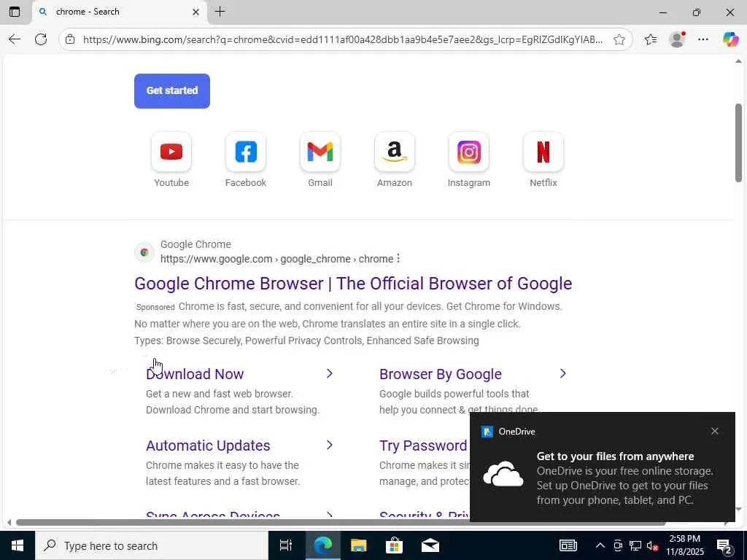This screenshot has height=560, width=747.
Task: Click the page scroll up arrow
Action: click(x=738, y=61)
